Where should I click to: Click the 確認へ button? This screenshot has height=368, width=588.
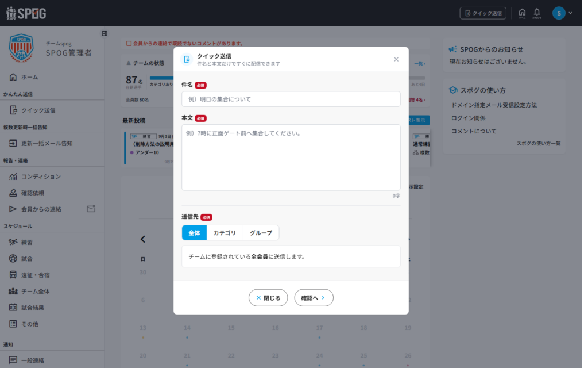314,298
